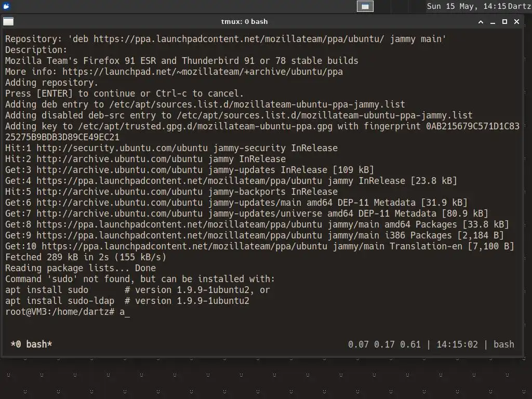
Task: Minimize the tmux terminal window
Action: (x=493, y=22)
